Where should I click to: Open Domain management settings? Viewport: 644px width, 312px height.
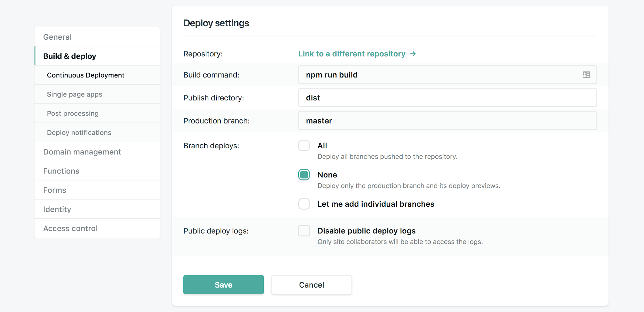(82, 152)
